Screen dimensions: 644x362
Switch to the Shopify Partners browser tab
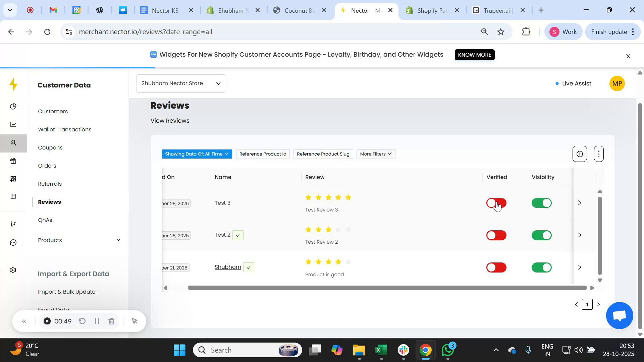pos(431,10)
